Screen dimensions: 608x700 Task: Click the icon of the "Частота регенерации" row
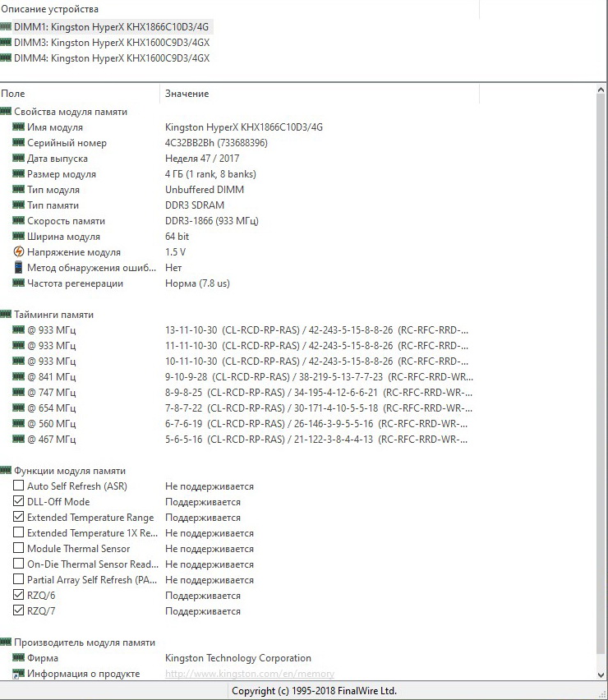pyautogui.click(x=18, y=283)
